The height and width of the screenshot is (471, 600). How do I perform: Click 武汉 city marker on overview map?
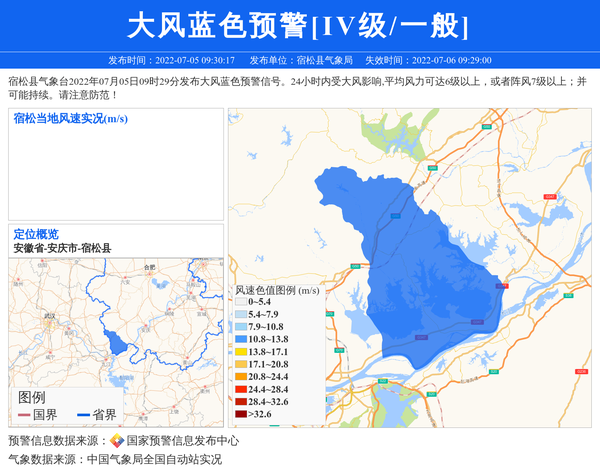click(x=47, y=320)
